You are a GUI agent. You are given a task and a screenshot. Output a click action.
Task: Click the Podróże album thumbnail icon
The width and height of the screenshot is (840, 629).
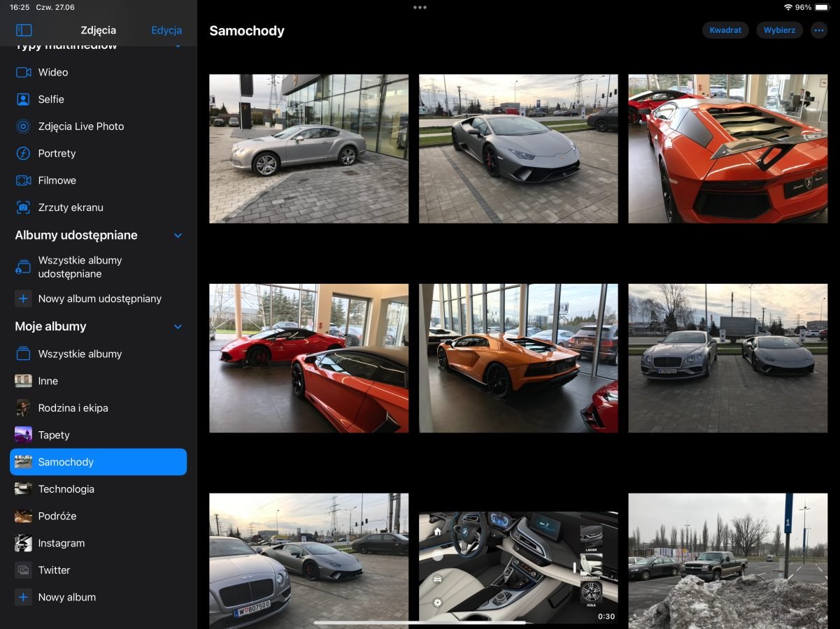[24, 516]
